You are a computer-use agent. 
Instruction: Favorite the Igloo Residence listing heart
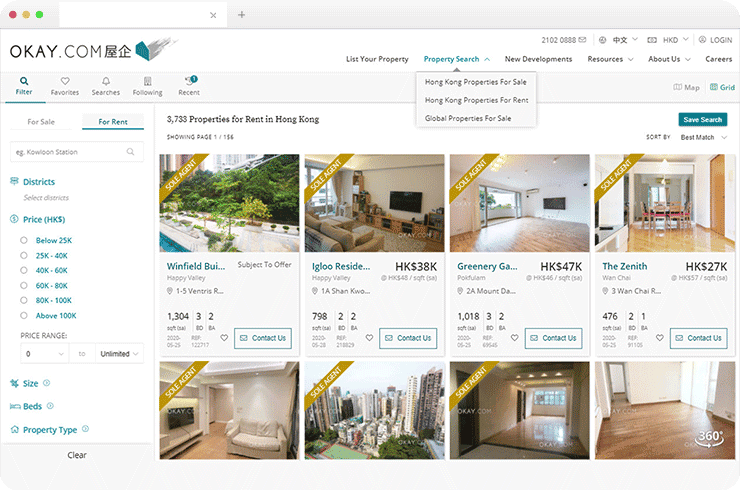369,338
